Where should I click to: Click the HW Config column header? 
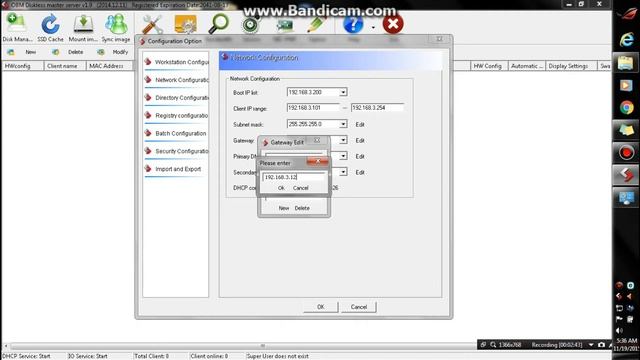coord(489,66)
